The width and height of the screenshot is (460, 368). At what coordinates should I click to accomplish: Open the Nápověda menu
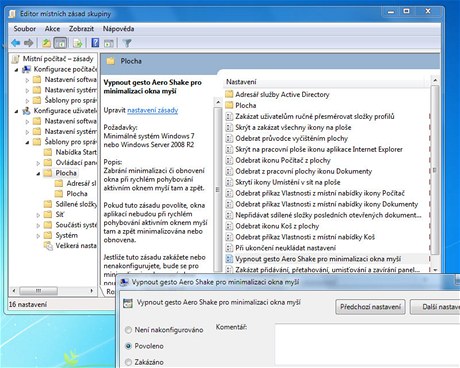pos(118,29)
